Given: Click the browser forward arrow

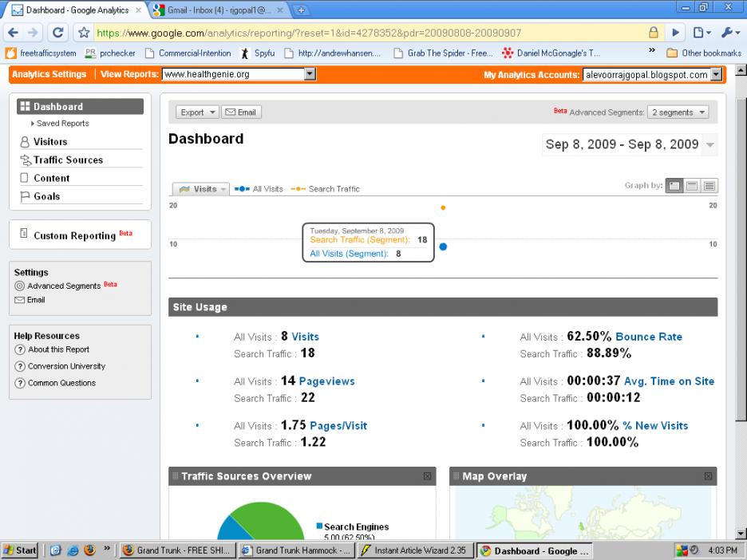Looking at the screenshot, I should point(33,33).
